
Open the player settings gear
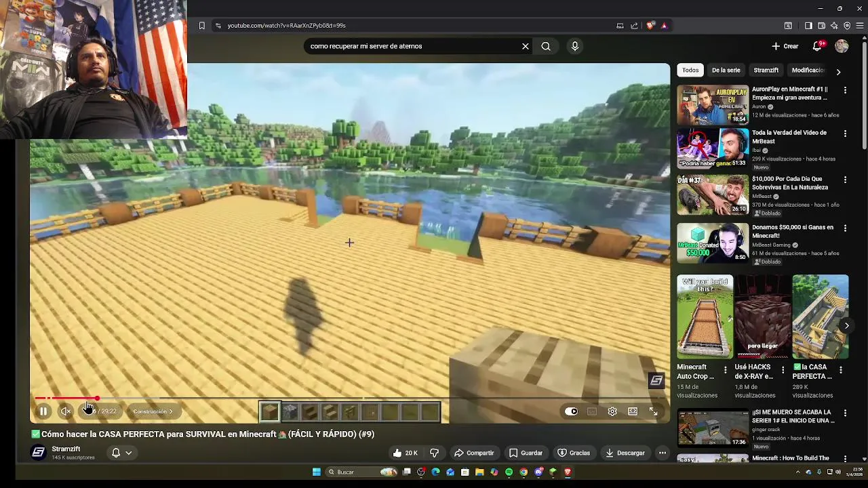pyautogui.click(x=612, y=411)
